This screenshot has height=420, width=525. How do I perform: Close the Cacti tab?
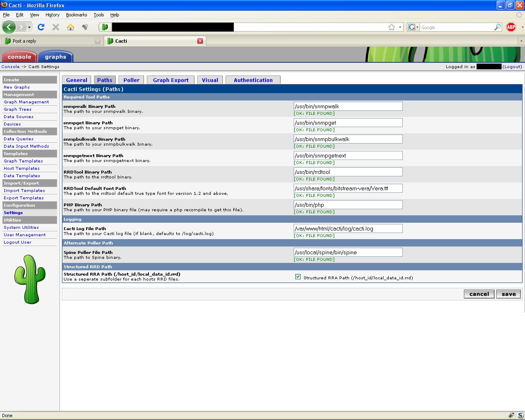pyautogui.click(x=200, y=41)
